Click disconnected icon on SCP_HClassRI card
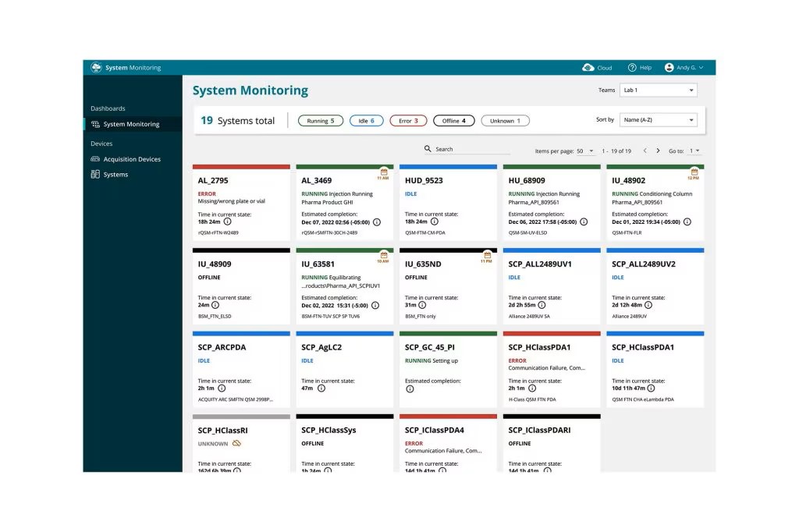The width and height of the screenshot is (799, 532). point(236,443)
